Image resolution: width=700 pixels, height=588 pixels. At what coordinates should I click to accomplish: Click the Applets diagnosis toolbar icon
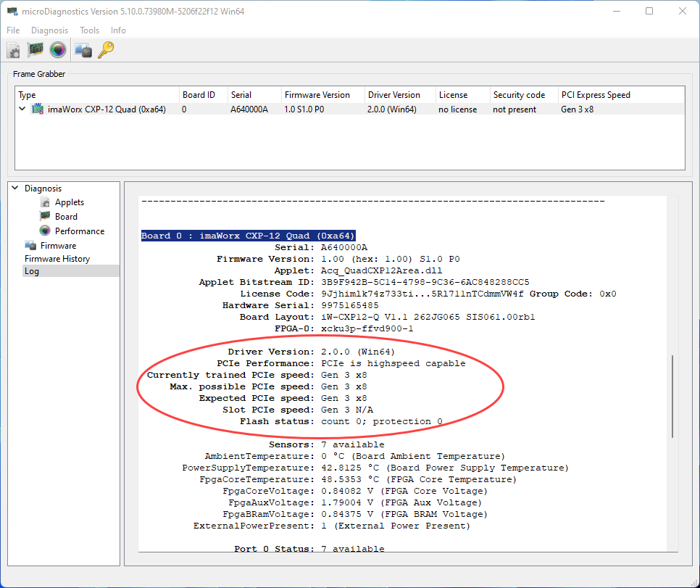[x=14, y=50]
